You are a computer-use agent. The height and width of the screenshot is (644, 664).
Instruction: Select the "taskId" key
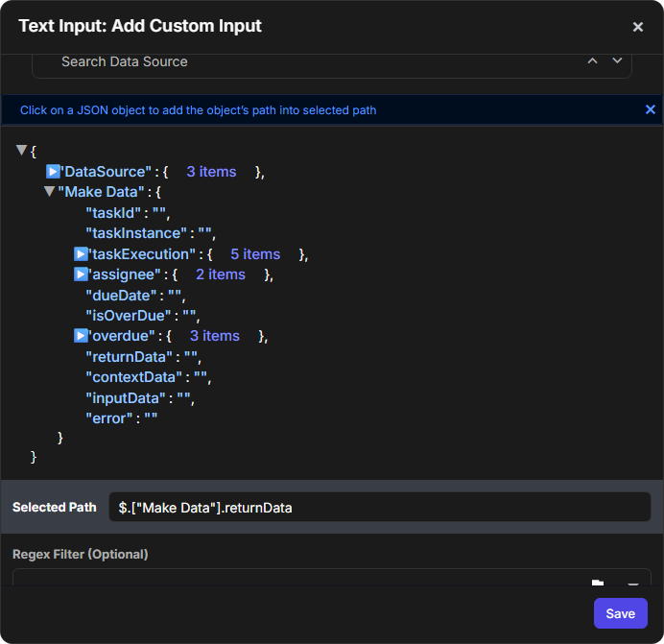[x=113, y=213]
